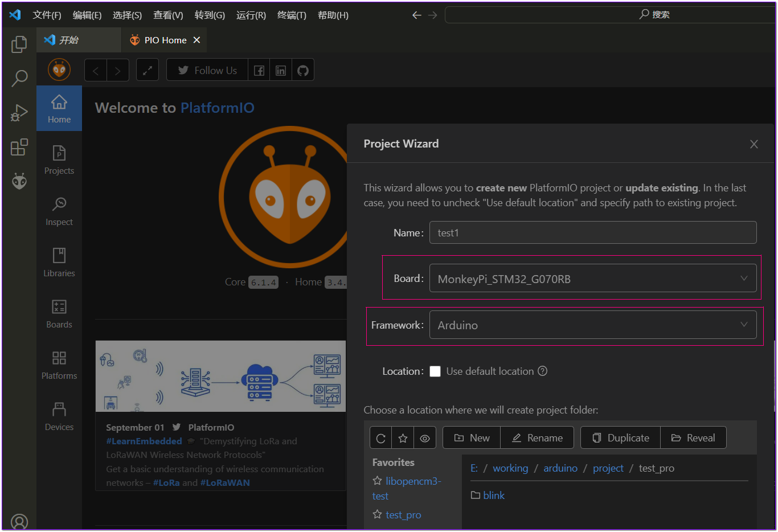Click the Core 6.1.4 version badge

click(264, 282)
